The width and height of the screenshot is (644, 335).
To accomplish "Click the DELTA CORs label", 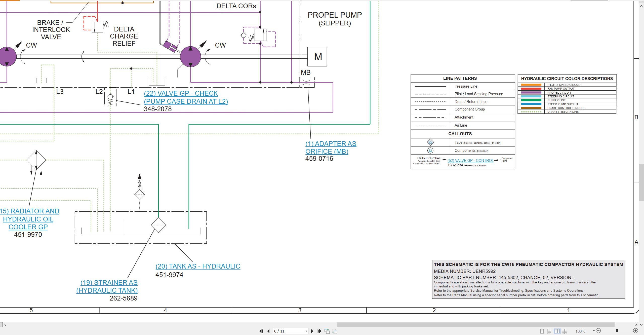I will click(236, 6).
